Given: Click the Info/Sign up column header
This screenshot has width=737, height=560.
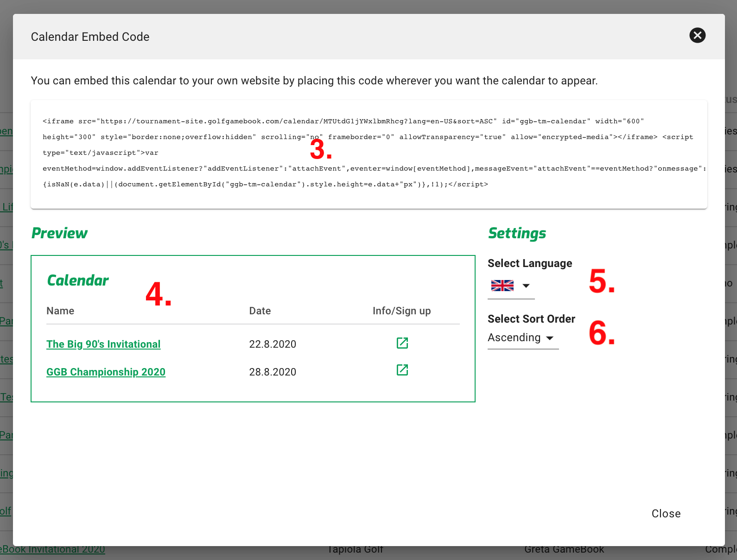Looking at the screenshot, I should [x=401, y=311].
